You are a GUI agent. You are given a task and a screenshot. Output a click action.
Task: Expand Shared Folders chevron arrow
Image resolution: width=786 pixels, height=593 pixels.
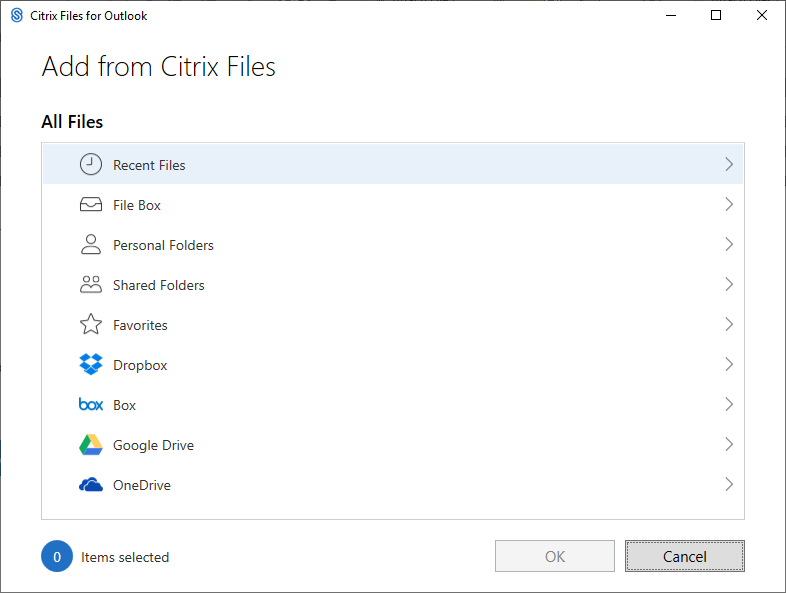pyautogui.click(x=729, y=285)
